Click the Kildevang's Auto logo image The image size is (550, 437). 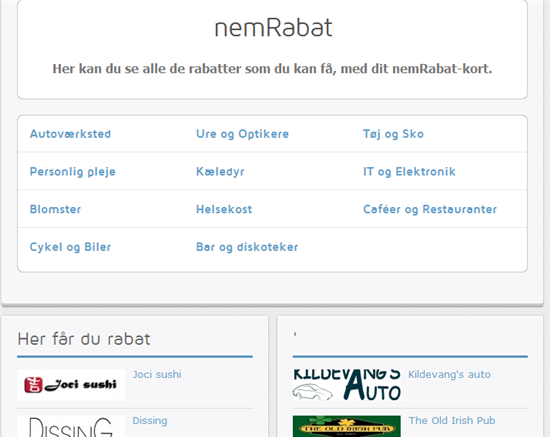point(347,385)
